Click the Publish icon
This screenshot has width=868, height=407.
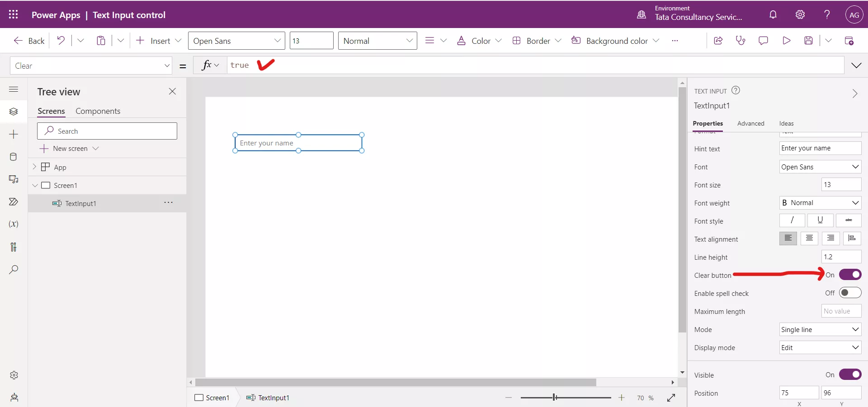(x=849, y=41)
